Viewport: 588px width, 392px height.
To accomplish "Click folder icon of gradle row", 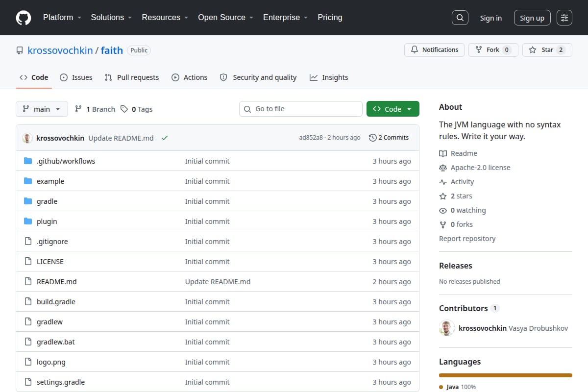I will tap(28, 201).
